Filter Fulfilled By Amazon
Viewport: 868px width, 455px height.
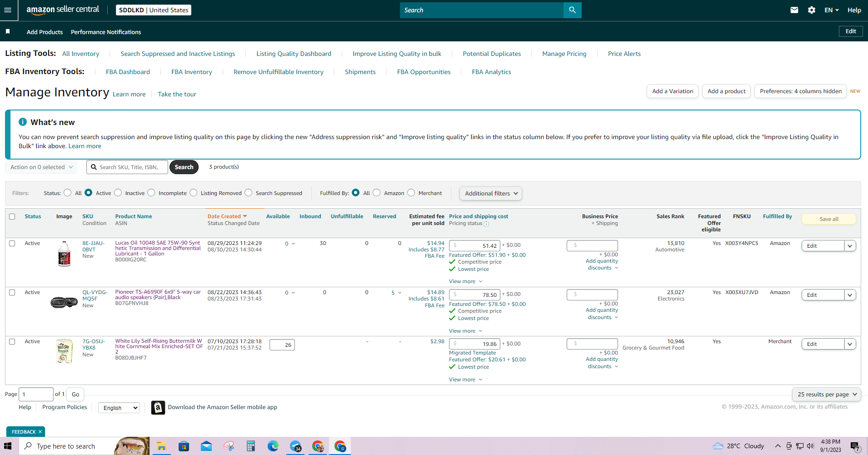click(377, 193)
